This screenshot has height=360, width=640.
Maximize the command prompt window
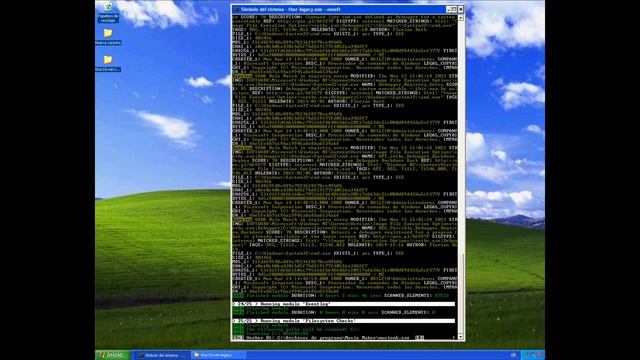454,9
